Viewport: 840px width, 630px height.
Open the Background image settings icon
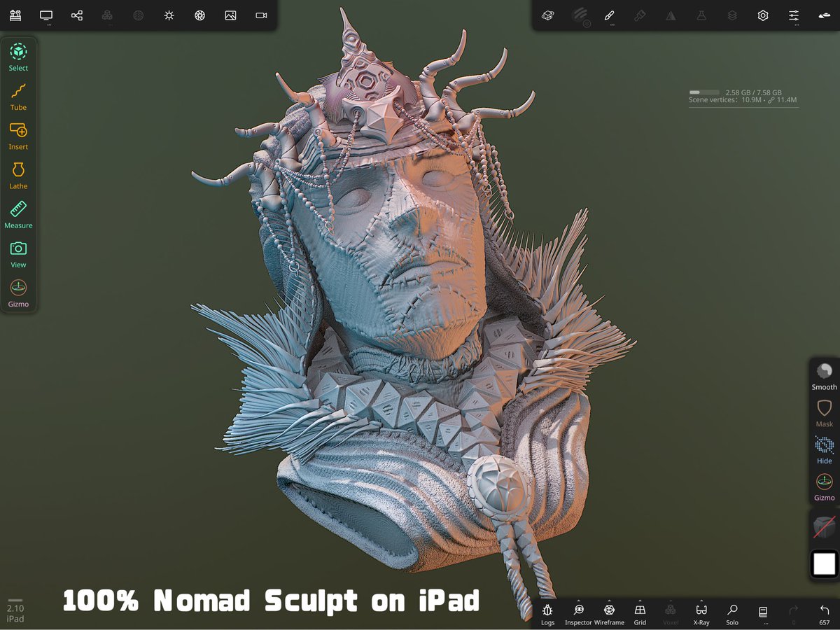click(230, 15)
